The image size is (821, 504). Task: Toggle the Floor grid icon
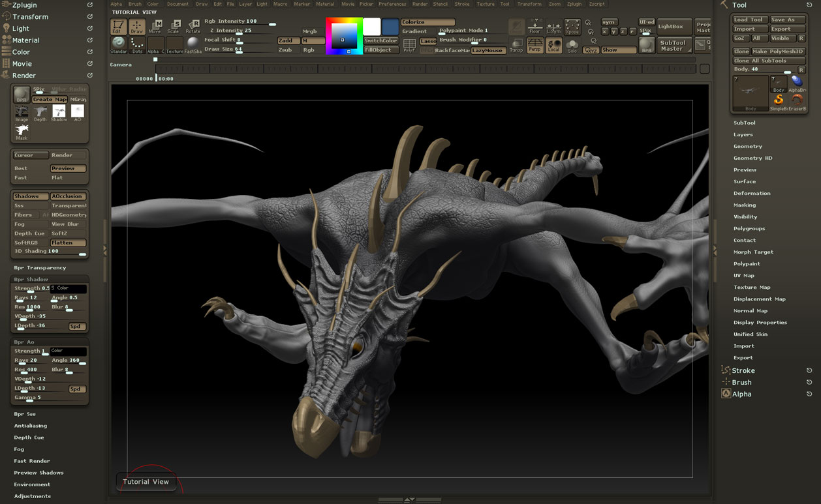(x=535, y=26)
